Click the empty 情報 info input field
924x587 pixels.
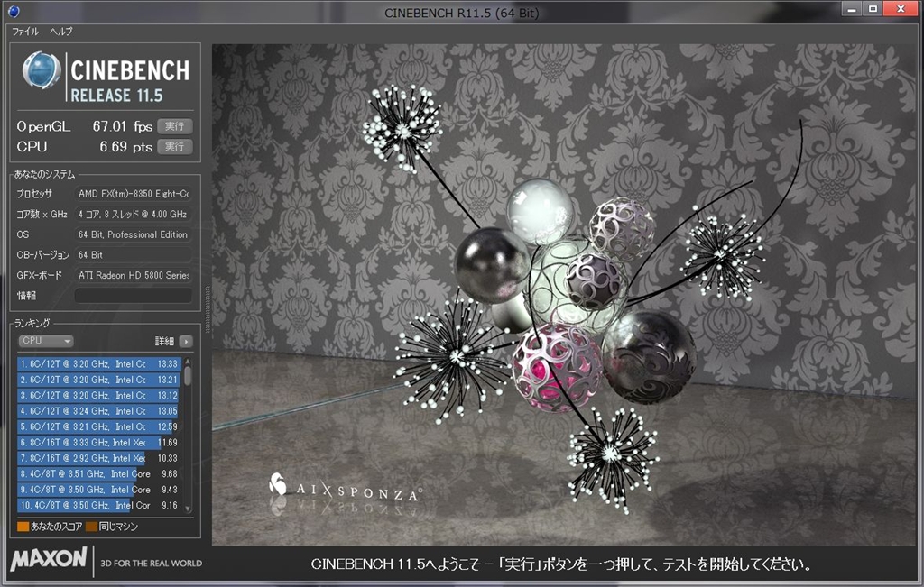133,296
